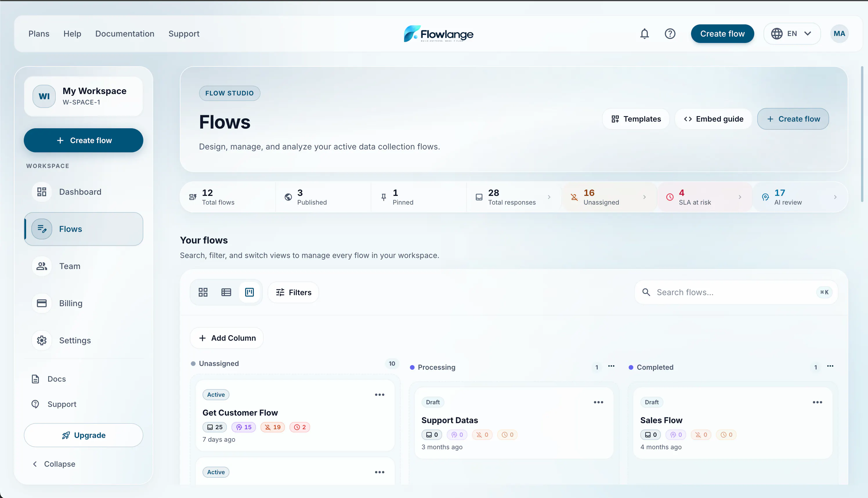Screen dimensions: 868x498
Task: Click the top bar Create flow button
Action: (722, 34)
